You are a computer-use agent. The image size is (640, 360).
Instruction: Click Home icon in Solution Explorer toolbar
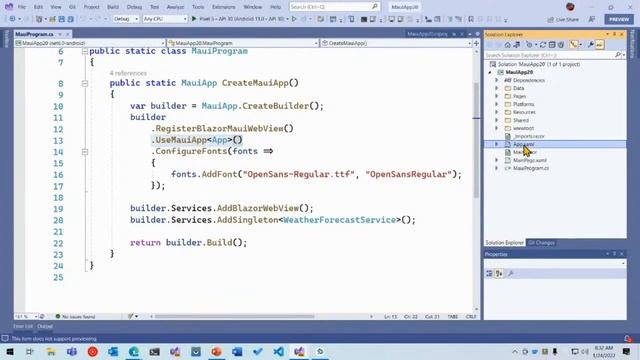[x=507, y=45]
